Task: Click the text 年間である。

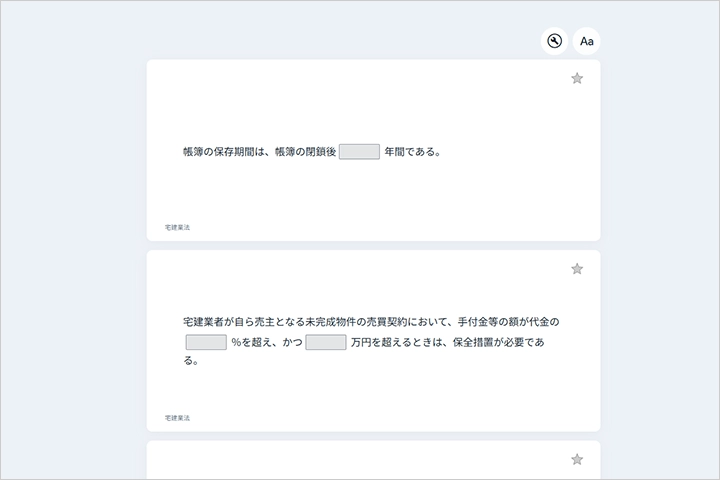Action: pos(413,152)
